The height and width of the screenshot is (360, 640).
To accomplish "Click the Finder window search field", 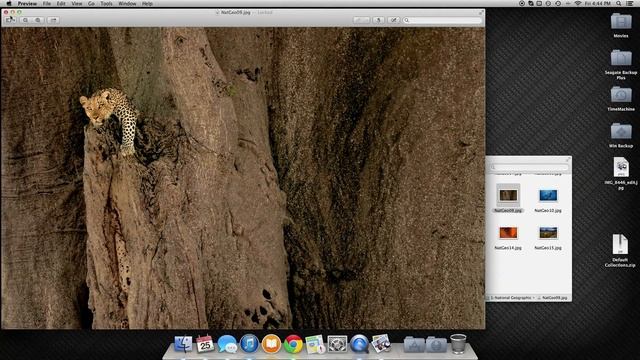I will 529,167.
